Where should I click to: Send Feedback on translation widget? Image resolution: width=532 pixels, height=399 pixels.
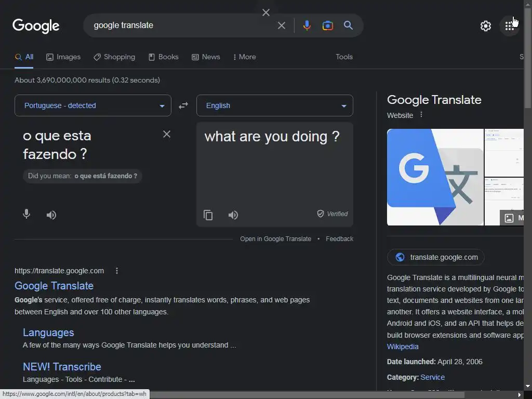click(339, 239)
